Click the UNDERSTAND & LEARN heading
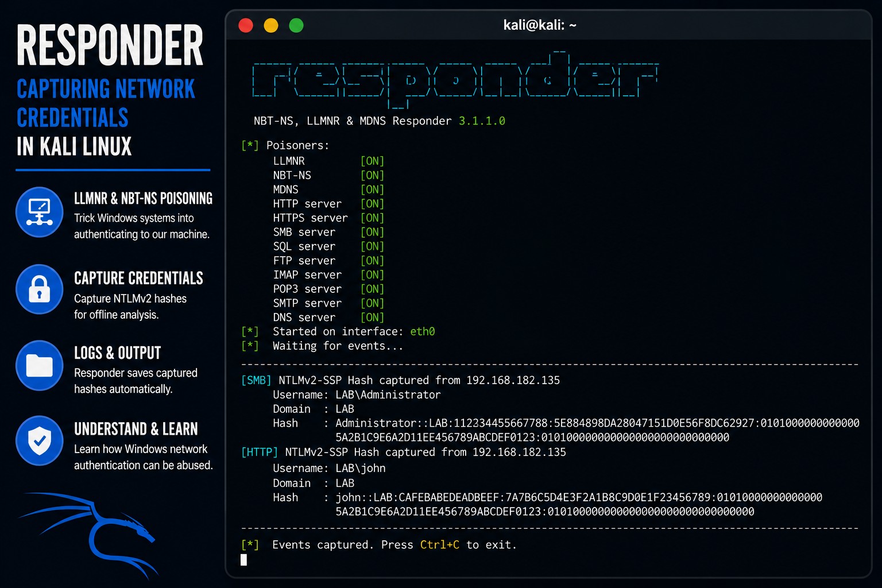 [136, 429]
